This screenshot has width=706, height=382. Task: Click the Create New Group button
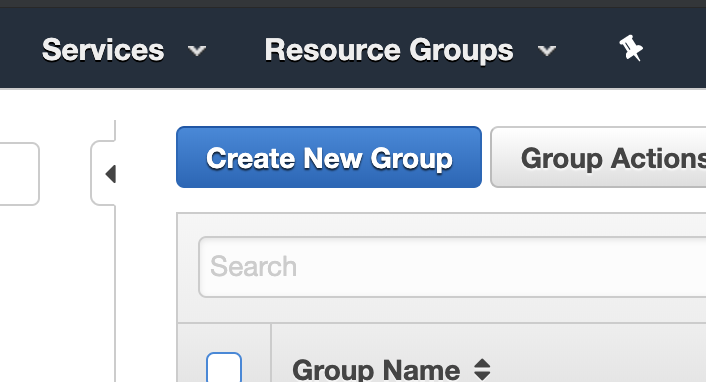pyautogui.click(x=329, y=157)
